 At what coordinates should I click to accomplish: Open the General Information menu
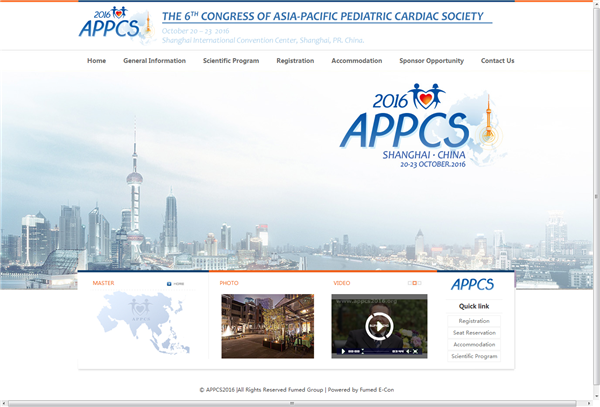[154, 61]
